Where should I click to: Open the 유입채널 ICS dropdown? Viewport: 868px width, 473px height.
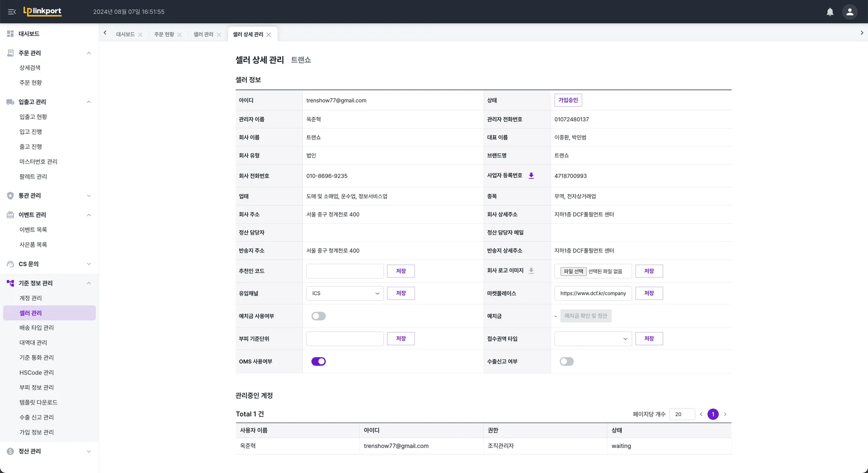point(345,293)
